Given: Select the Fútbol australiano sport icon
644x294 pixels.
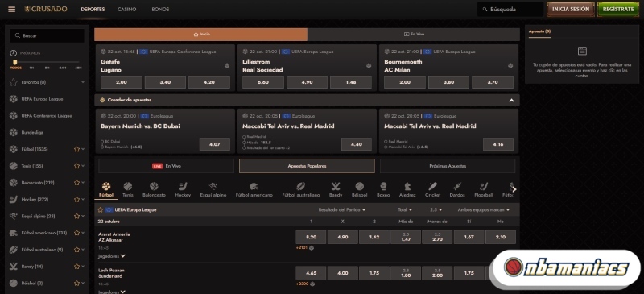Looking at the screenshot, I should [x=300, y=186].
